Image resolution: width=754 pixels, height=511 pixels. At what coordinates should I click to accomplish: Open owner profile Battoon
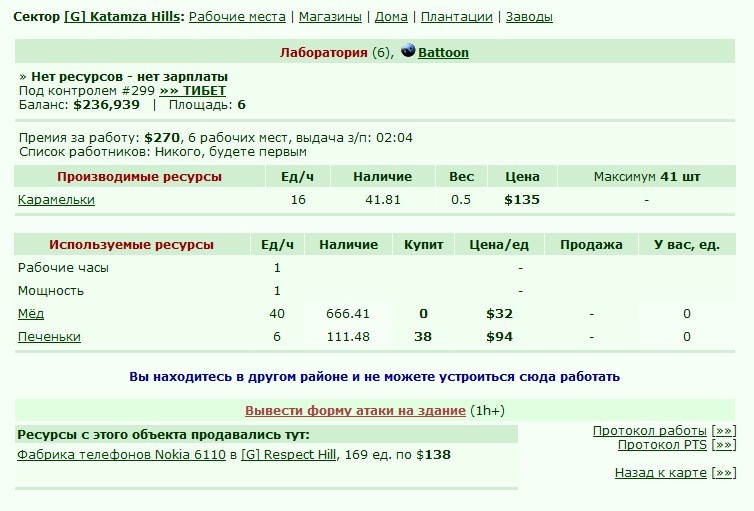pos(443,52)
